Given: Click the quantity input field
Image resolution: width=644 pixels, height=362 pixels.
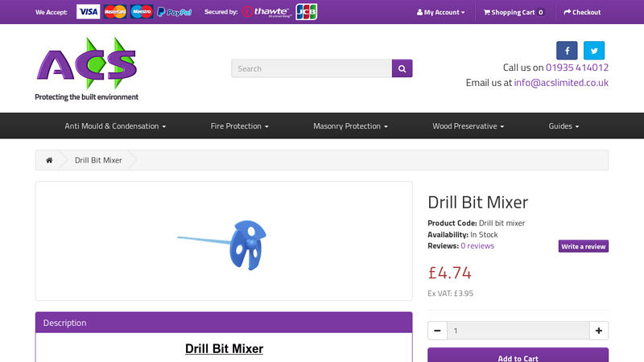Looking at the screenshot, I should pyautogui.click(x=518, y=331).
